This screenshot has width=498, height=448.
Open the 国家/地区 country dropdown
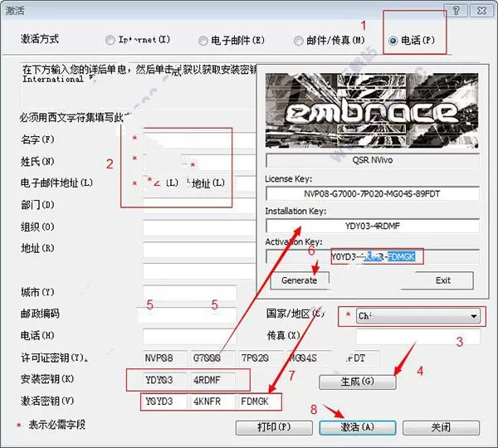coord(418,316)
